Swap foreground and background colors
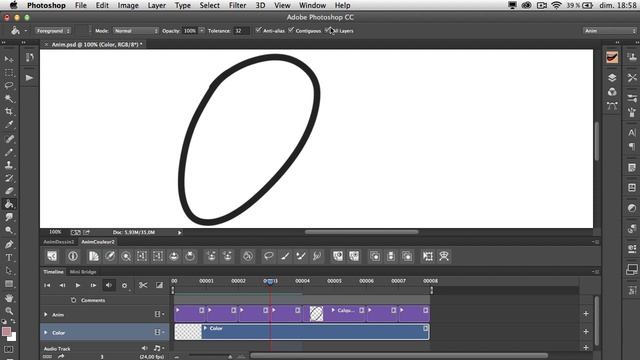 tap(13, 321)
